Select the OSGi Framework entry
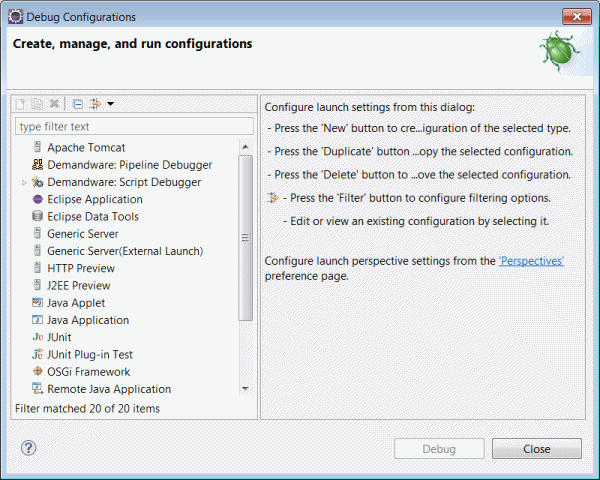The width and height of the screenshot is (600, 480). click(88, 372)
